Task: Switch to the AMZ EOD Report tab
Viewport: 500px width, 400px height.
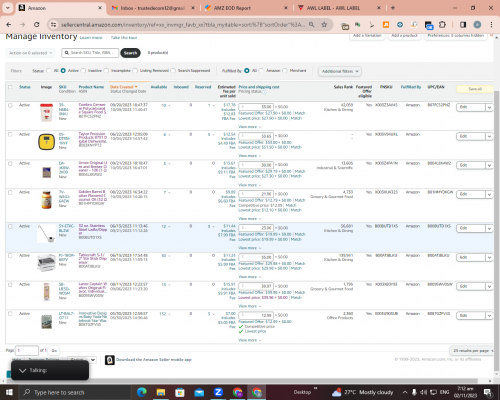Action: pos(245,8)
